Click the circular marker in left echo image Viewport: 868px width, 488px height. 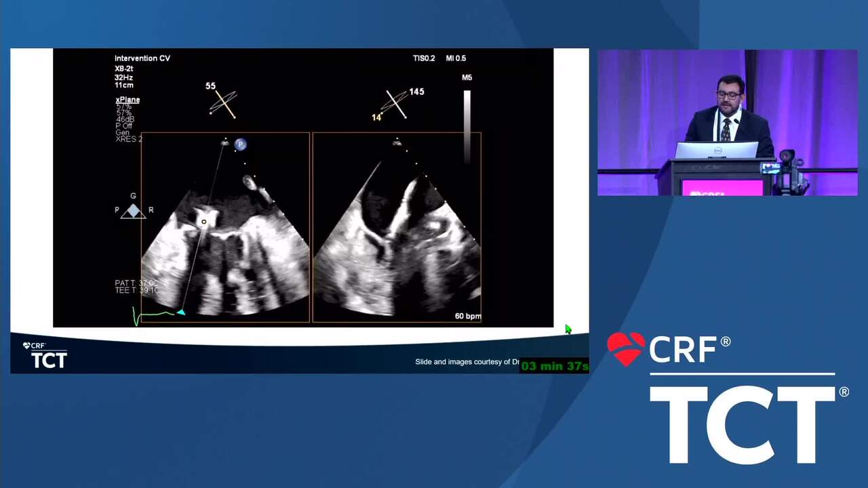click(203, 222)
